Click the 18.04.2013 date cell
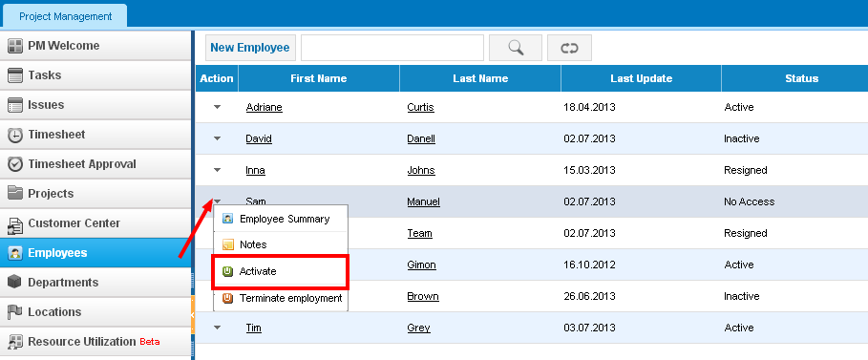868x360 pixels. click(x=589, y=108)
